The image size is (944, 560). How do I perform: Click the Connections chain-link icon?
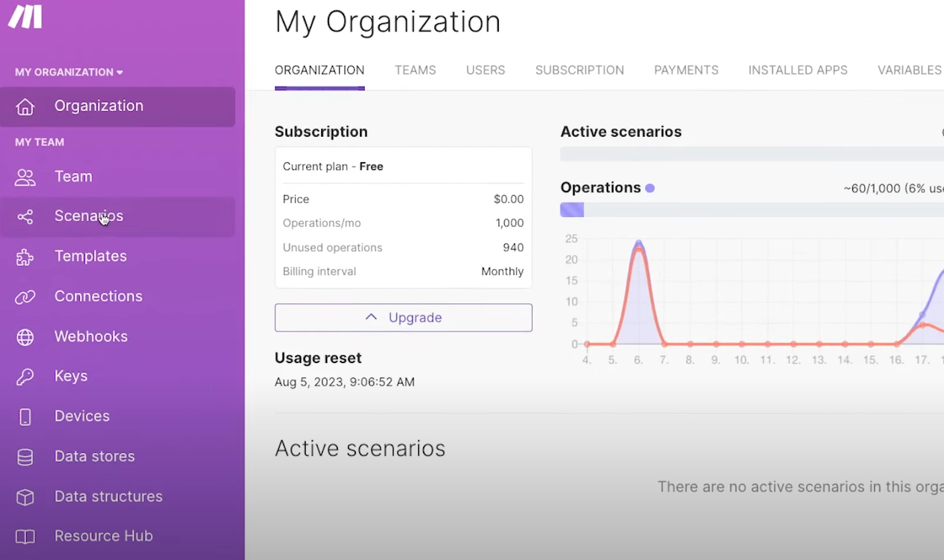click(25, 296)
